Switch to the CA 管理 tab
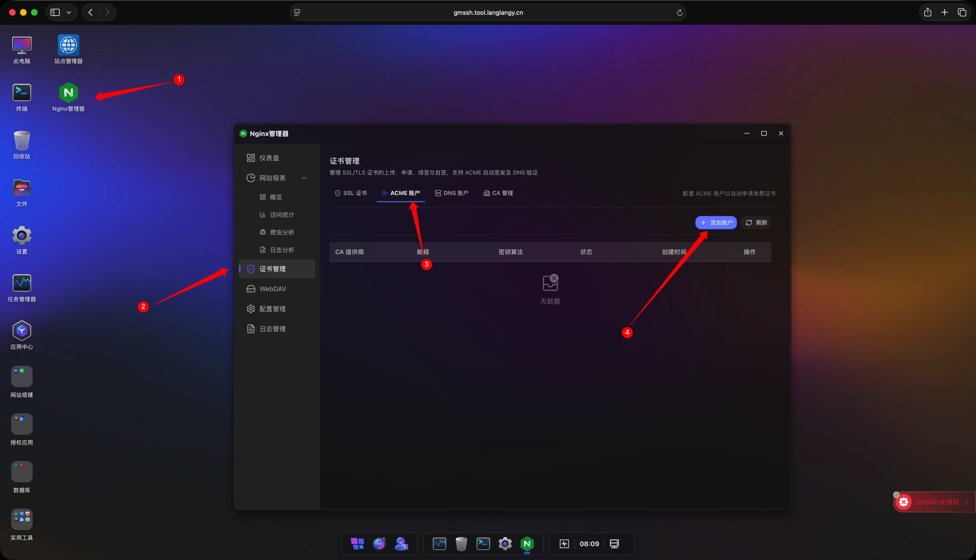This screenshot has height=560, width=976. pyautogui.click(x=498, y=193)
